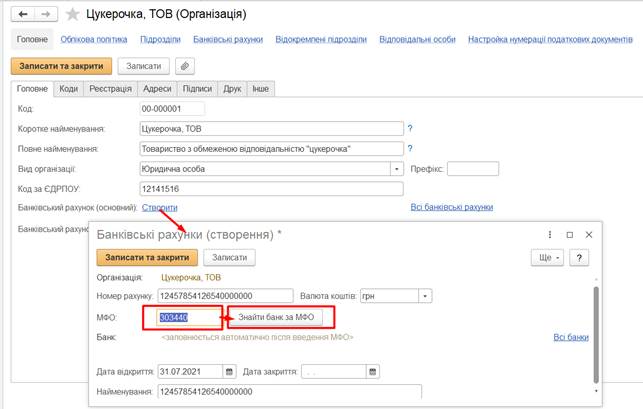Click the bank dialog vertical scrollbar
This screenshot has width=643, height=409.
596,320
